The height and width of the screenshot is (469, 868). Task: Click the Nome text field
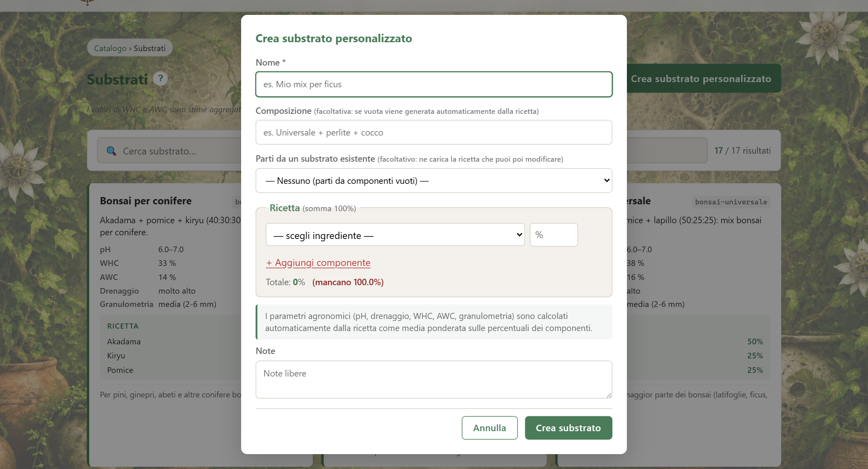[x=434, y=84]
